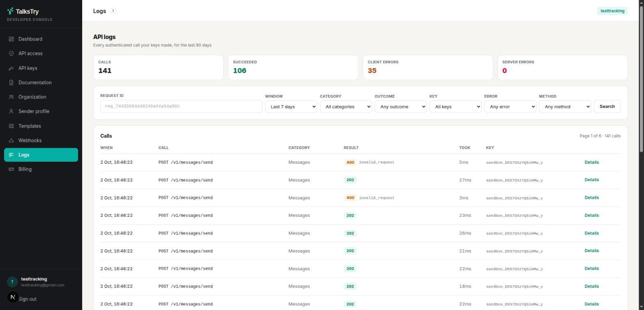Screen dimensions: 644x310
Task: Click the TOOK column header
Action: tap(465, 147)
